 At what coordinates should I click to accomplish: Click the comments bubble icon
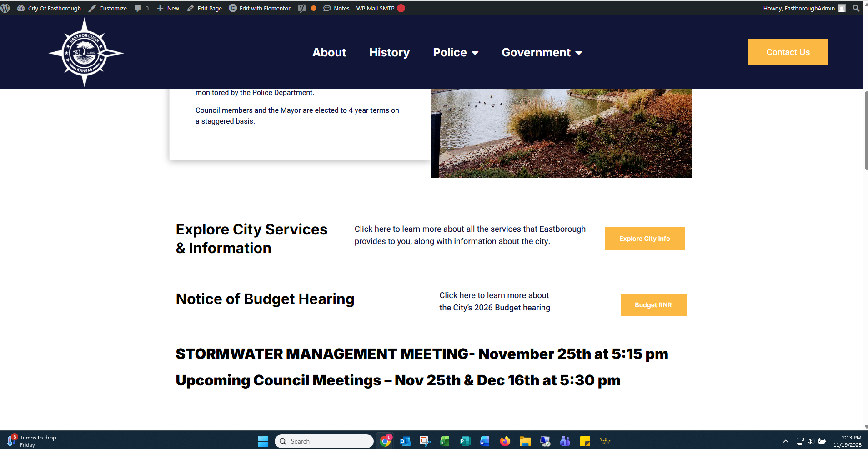tap(138, 8)
